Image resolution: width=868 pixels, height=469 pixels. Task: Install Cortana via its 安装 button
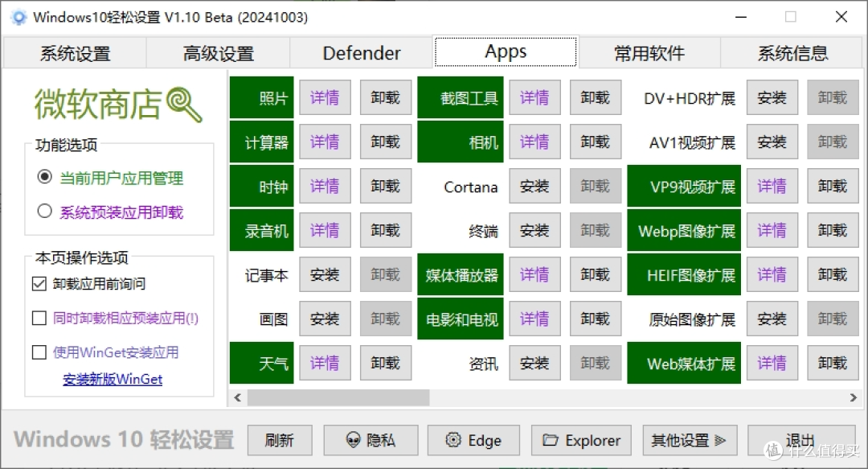point(534,187)
